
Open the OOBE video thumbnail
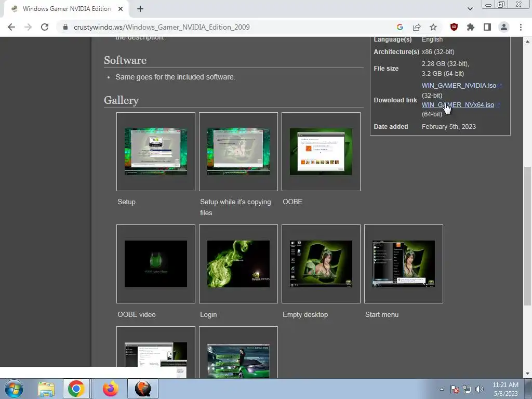pos(156,264)
